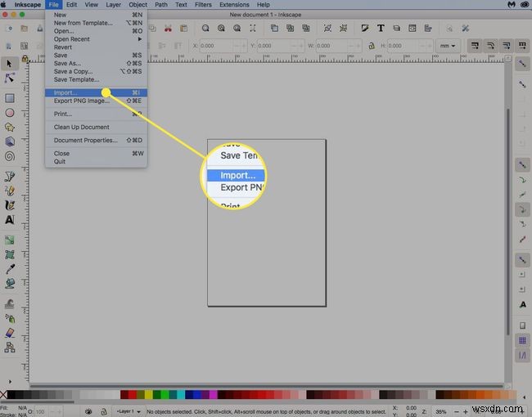Select the Dropper color picker tool

pyautogui.click(x=10, y=269)
